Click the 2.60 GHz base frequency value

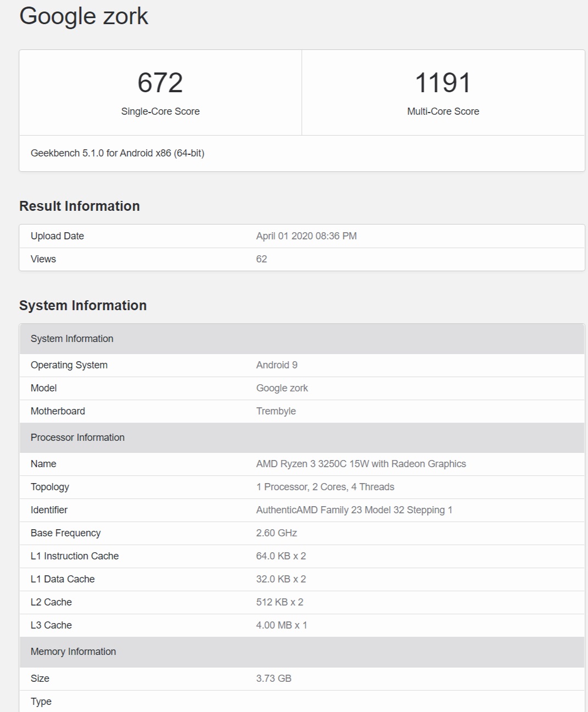pyautogui.click(x=277, y=533)
